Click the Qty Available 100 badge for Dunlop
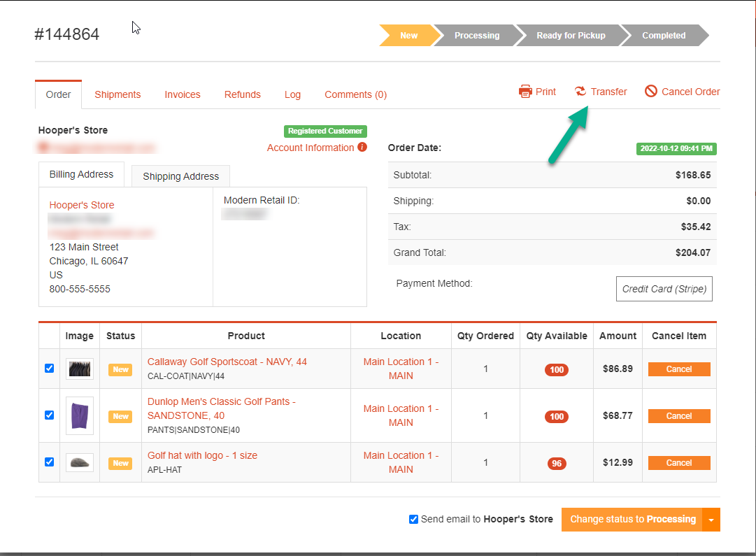The image size is (756, 556). coord(557,417)
